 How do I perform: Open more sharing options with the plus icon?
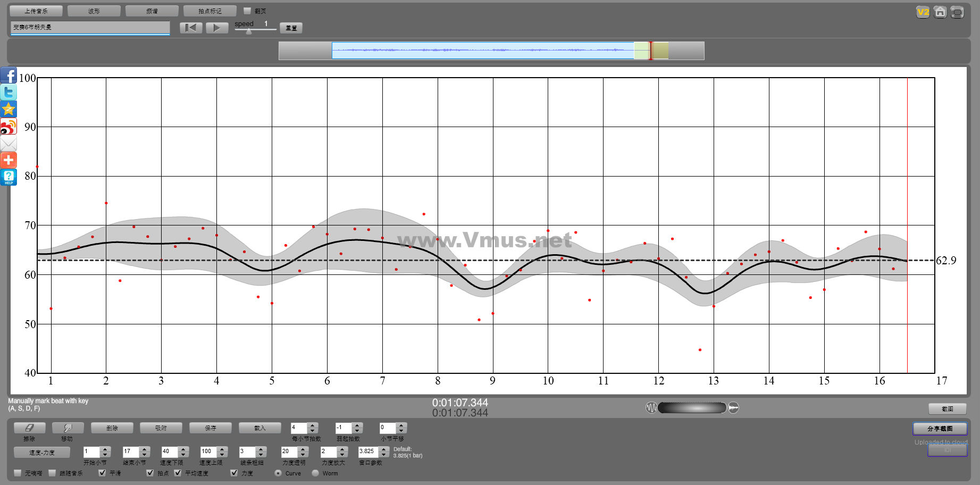pyautogui.click(x=9, y=160)
